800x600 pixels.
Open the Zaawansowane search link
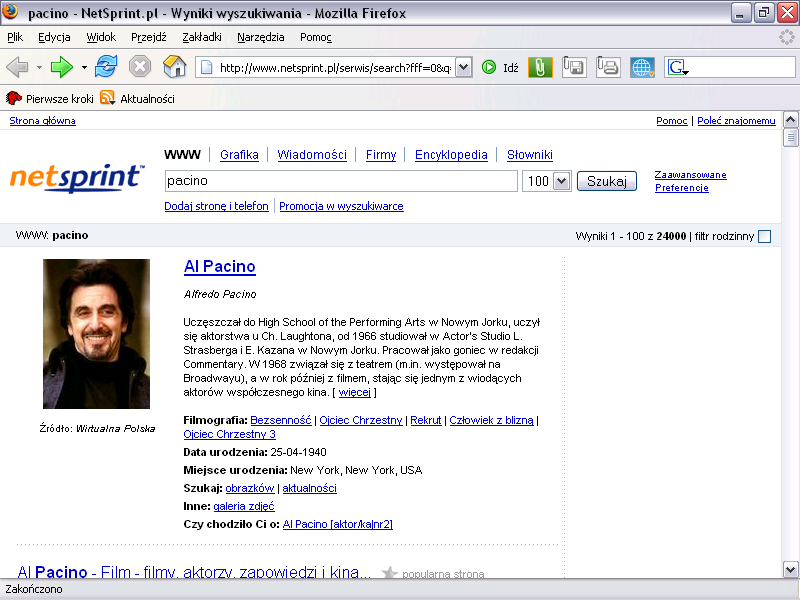(x=690, y=174)
